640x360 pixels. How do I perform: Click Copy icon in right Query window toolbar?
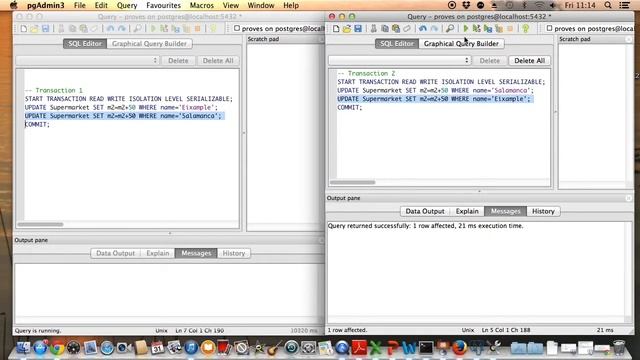coord(384,29)
